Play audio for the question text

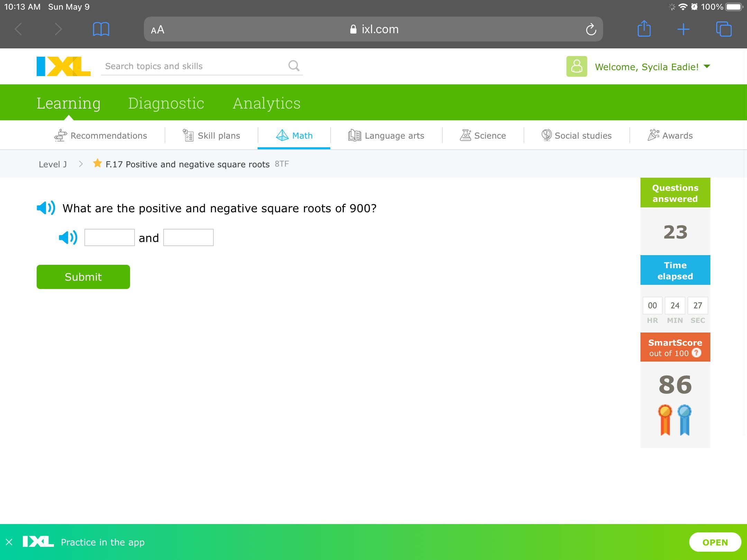point(46,208)
